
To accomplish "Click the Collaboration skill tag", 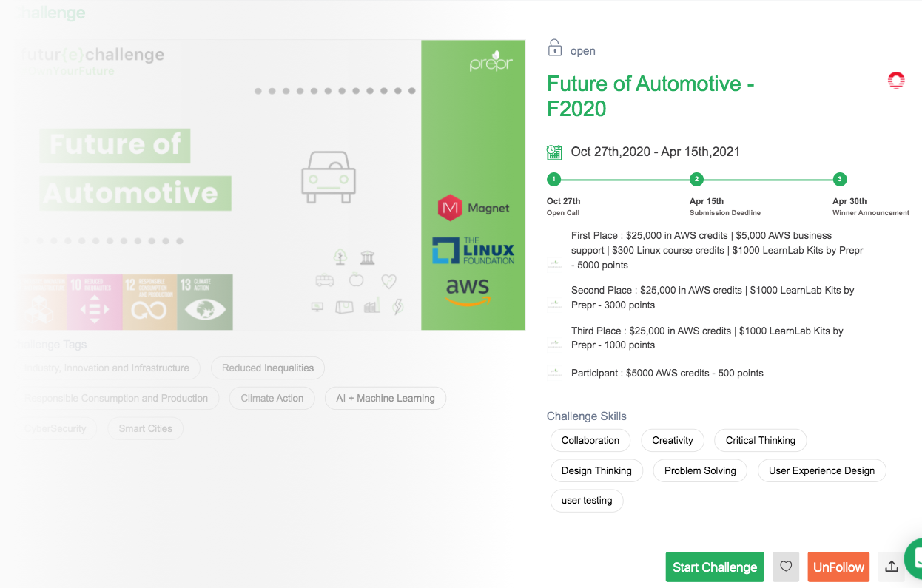I will click(590, 440).
